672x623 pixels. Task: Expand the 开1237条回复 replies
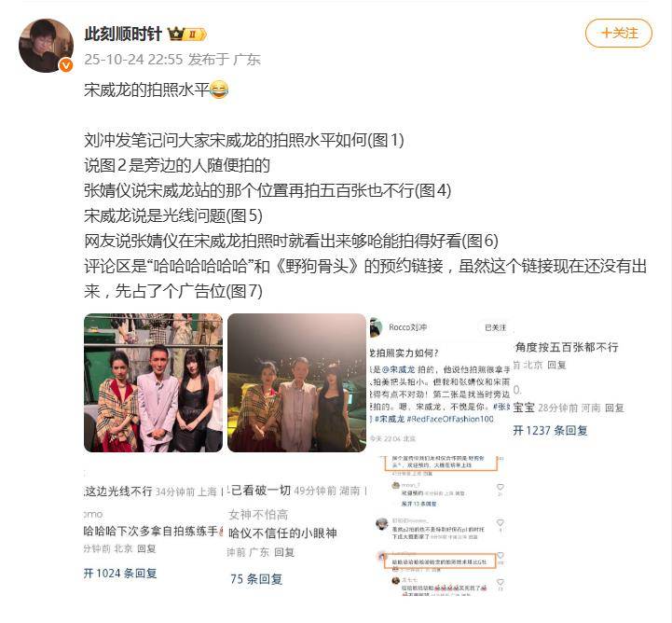[550, 430]
